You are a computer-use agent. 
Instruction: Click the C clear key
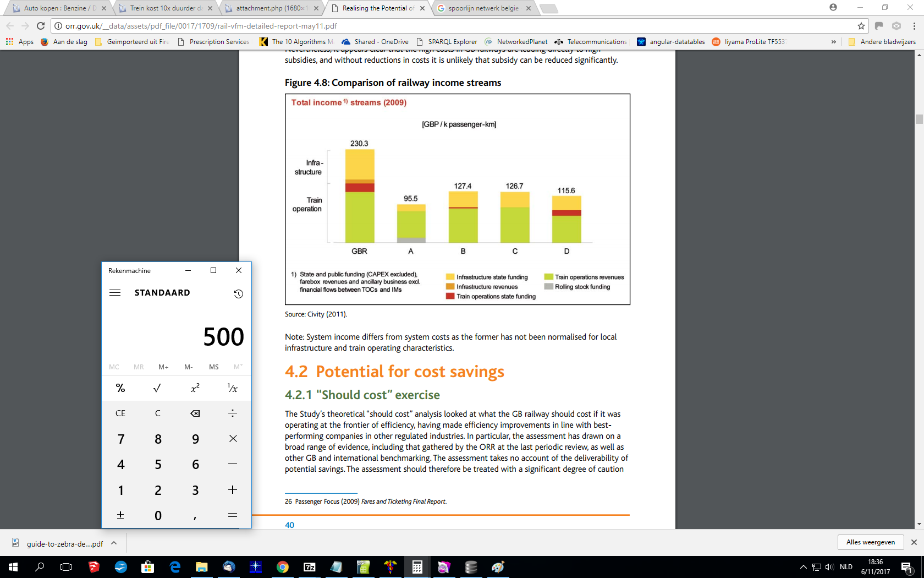pyautogui.click(x=158, y=413)
